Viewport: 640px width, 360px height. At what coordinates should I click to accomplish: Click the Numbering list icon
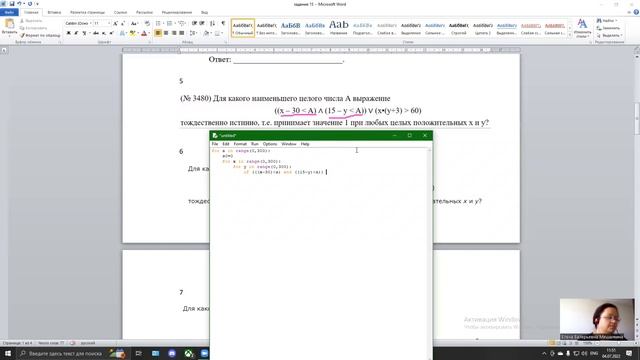(x=170, y=24)
